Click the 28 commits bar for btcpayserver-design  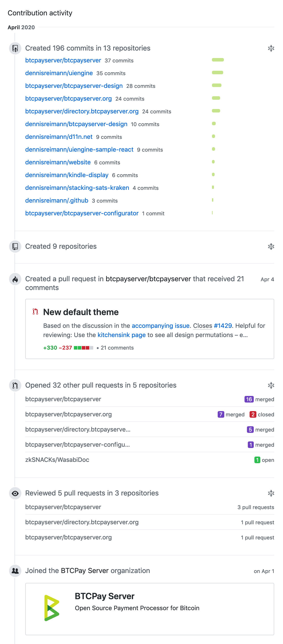coord(216,85)
